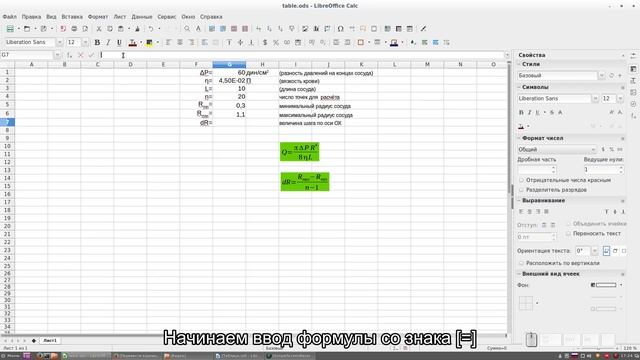Open the Function Wizard icon
Viewport: 640px width, 360px height.
(70, 55)
